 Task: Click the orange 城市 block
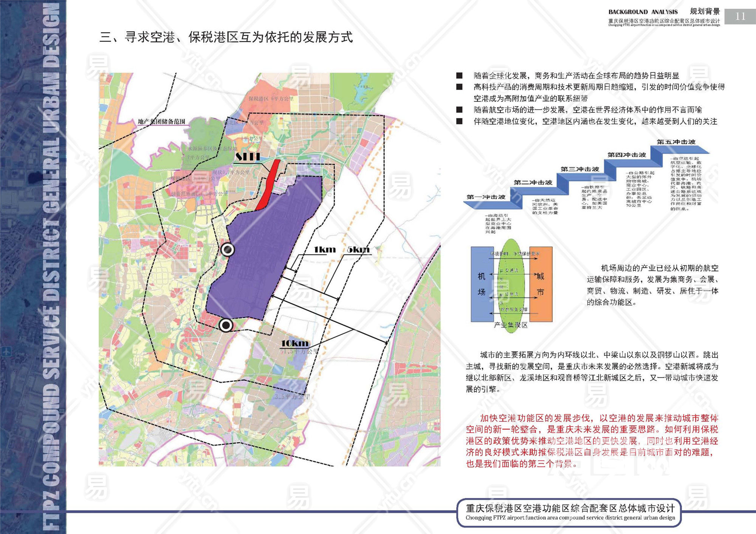(x=541, y=284)
